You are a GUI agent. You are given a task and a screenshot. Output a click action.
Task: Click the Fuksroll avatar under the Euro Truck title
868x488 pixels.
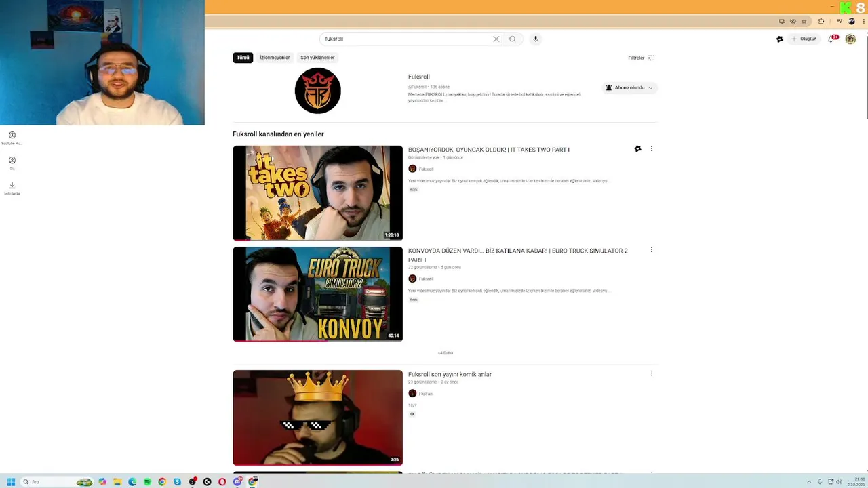pyautogui.click(x=412, y=279)
